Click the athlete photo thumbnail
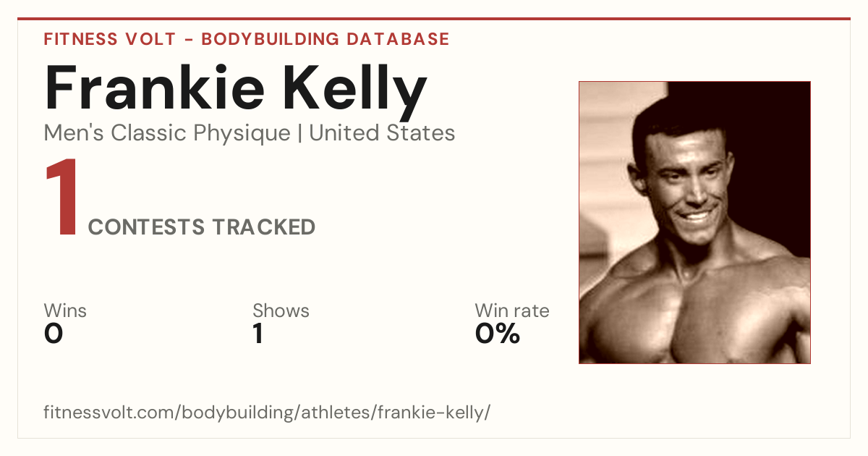 (x=694, y=222)
